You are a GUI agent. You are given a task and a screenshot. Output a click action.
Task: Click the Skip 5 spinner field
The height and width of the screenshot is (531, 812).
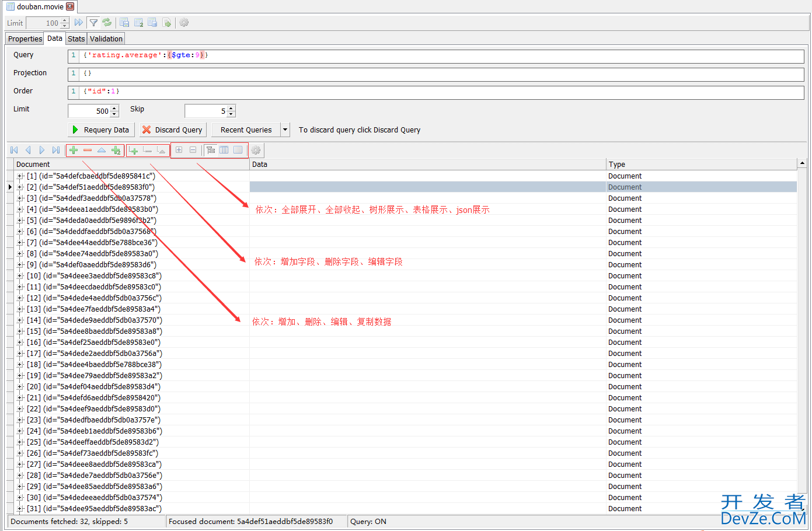click(x=210, y=111)
